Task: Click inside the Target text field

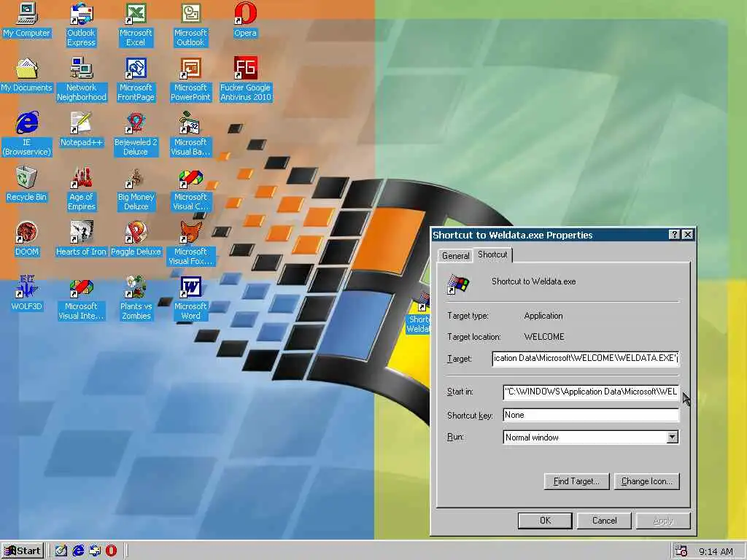Action: 586,358
